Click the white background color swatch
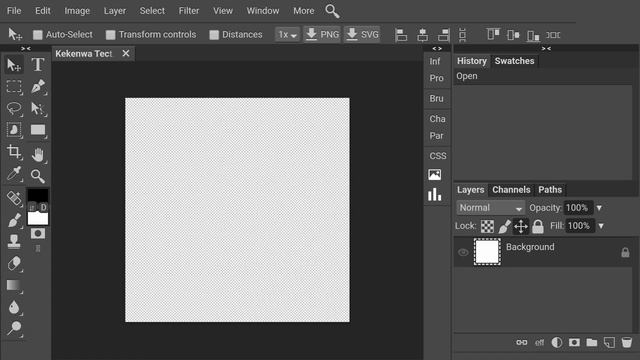The height and width of the screenshot is (360, 640). tap(38, 219)
